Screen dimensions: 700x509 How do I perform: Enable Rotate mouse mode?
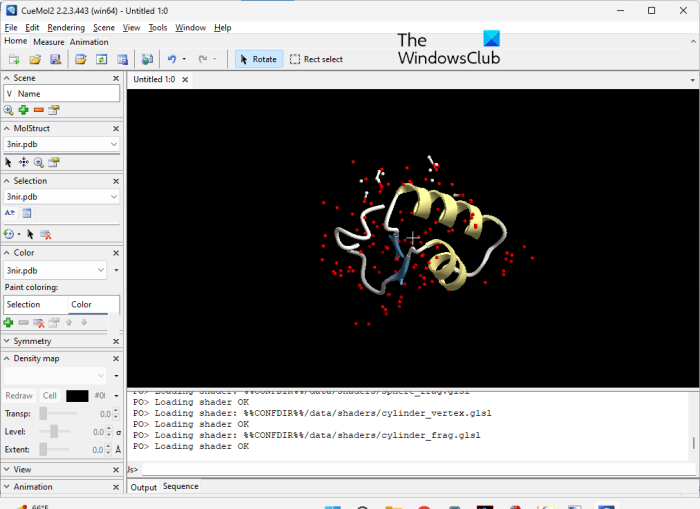pyautogui.click(x=258, y=59)
